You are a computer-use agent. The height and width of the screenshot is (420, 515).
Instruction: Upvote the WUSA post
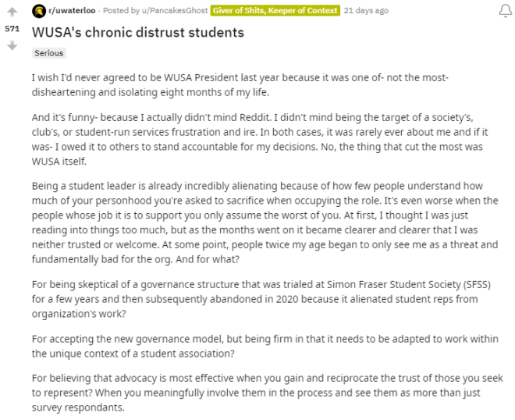pos(12,12)
